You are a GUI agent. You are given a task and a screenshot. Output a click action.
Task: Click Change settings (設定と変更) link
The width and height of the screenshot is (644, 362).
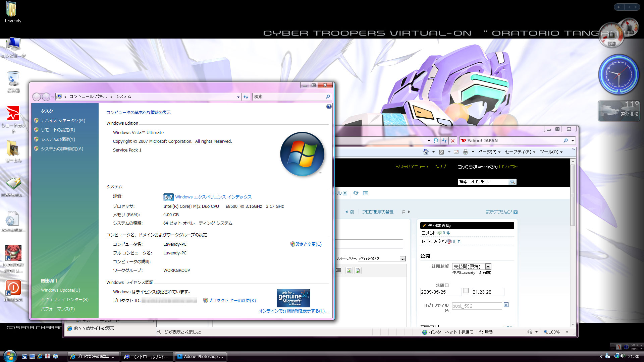pos(308,244)
